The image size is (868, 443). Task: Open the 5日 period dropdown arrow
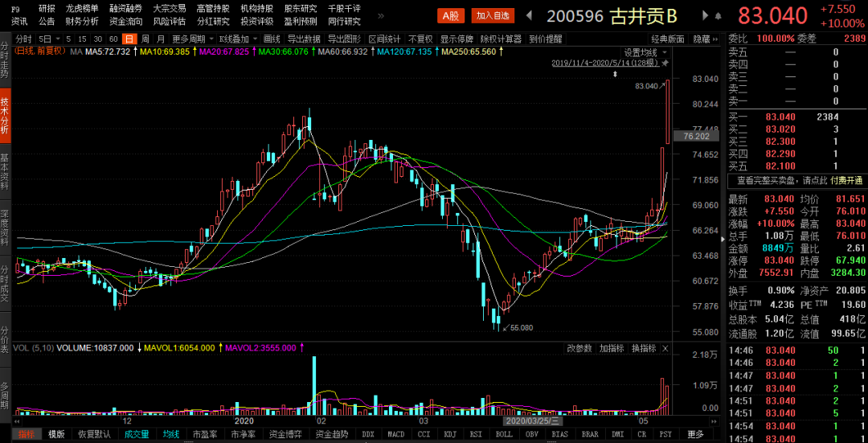(57, 39)
